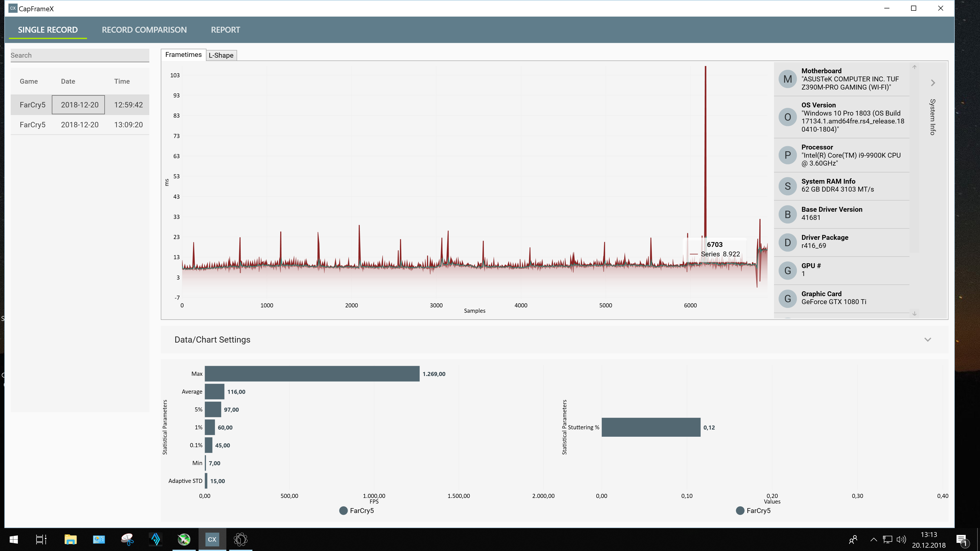Viewport: 980px width, 551px height.
Task: Open the Windows Start menu
Action: pyautogui.click(x=14, y=539)
